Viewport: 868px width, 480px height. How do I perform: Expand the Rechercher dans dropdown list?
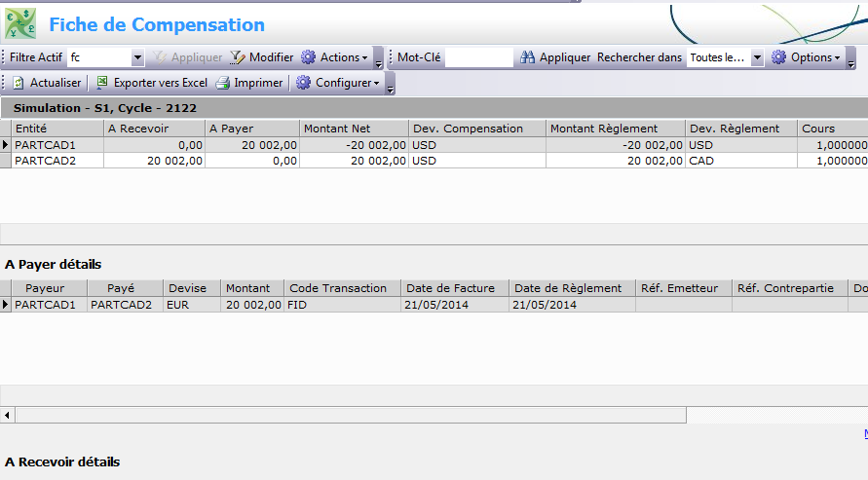tap(757, 58)
